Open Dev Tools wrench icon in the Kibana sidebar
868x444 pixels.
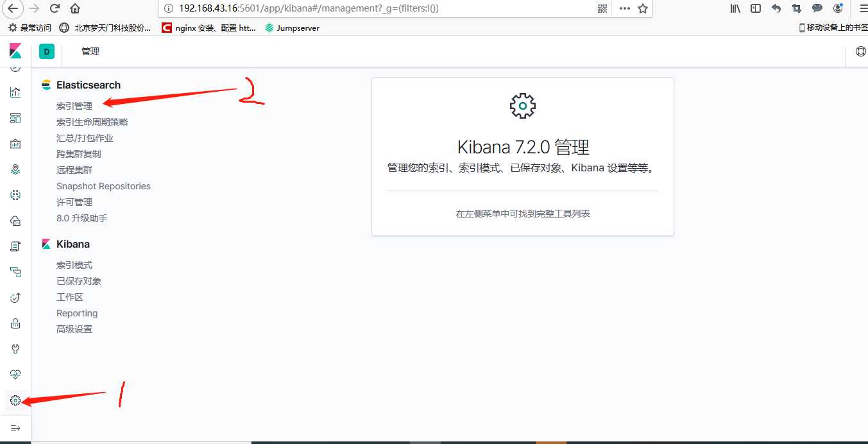[15, 349]
